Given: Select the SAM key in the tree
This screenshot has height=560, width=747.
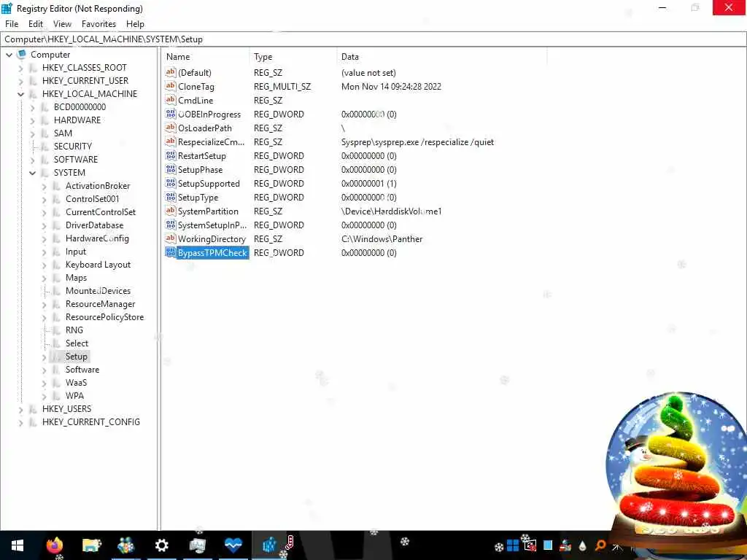Looking at the screenshot, I should point(63,133).
